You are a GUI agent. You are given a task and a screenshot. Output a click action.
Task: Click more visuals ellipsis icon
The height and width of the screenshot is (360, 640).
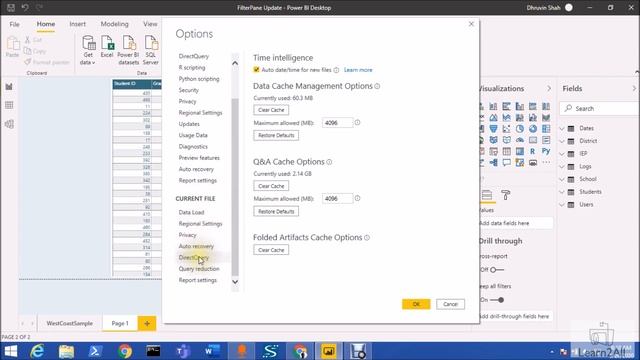[546, 163]
